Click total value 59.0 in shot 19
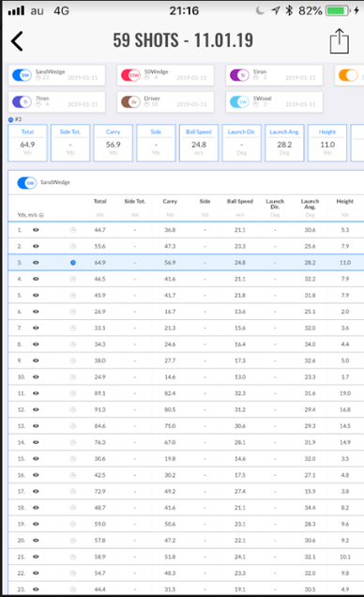The height and width of the screenshot is (597, 364). (x=100, y=524)
